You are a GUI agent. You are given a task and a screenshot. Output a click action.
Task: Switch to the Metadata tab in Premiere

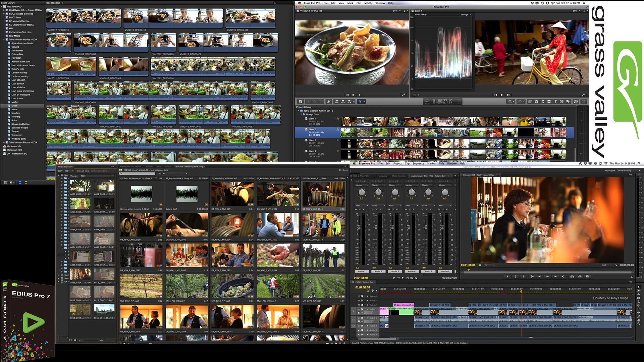[x=383, y=176]
